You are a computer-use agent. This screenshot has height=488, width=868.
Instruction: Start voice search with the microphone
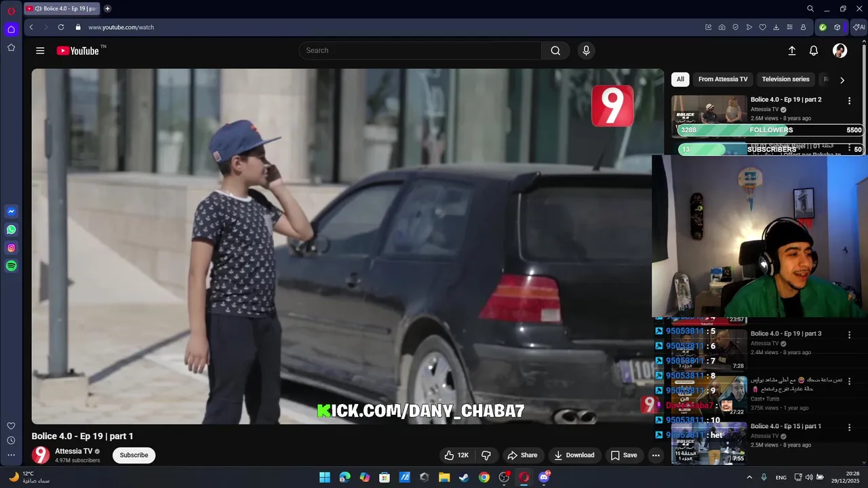[586, 51]
